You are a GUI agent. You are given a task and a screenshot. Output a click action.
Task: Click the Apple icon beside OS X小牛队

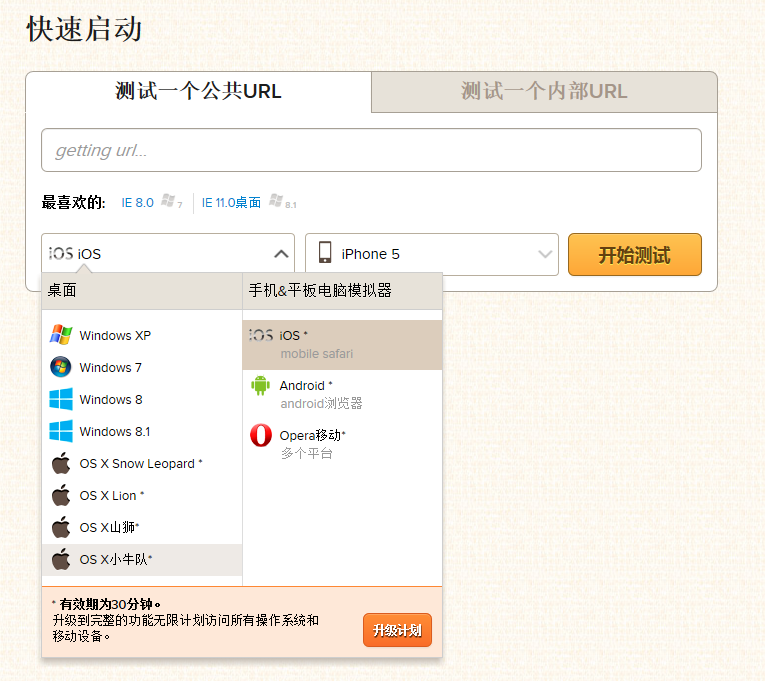point(61,559)
